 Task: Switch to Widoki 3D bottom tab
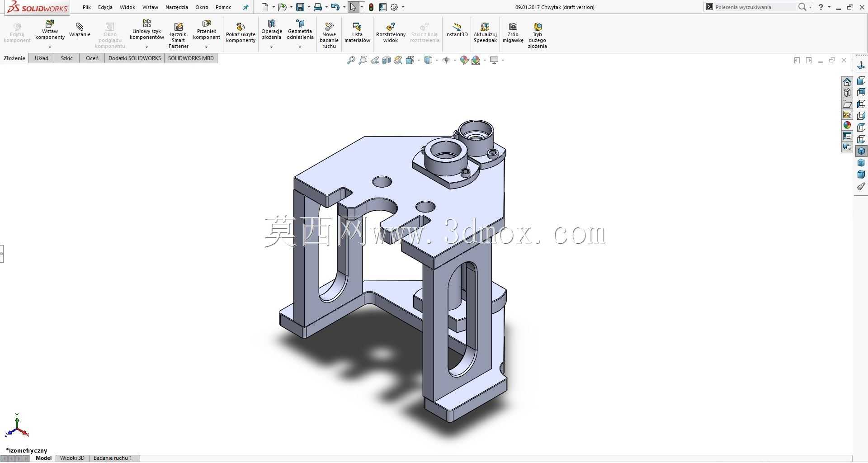pyautogui.click(x=72, y=458)
